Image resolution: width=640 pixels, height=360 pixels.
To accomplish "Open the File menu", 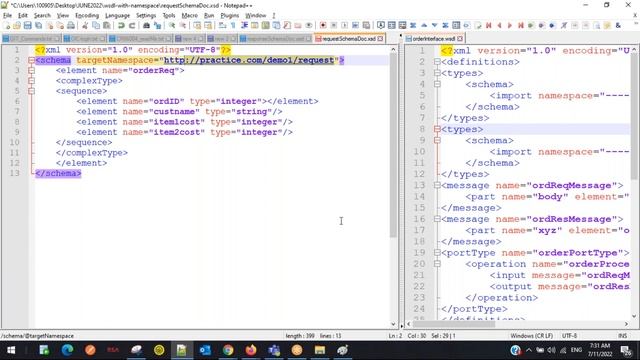I will pyautogui.click(x=7, y=16).
